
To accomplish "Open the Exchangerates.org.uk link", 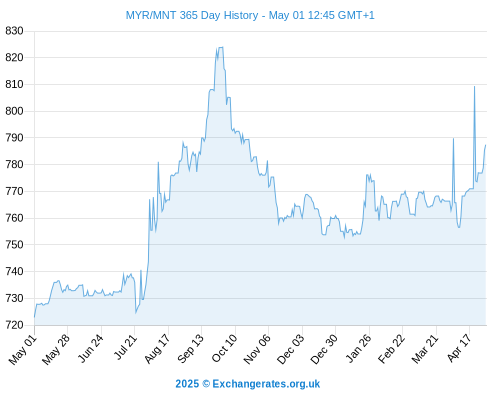I will [x=266, y=384].
